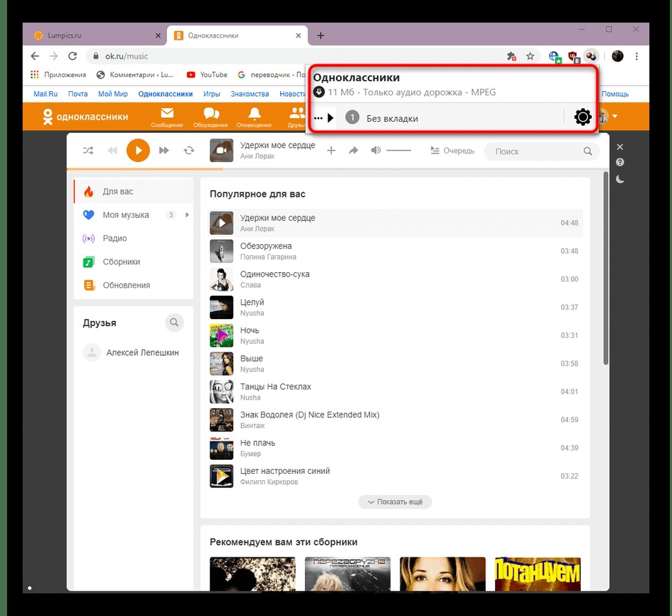
Task: Click the magnifier icon in music search
Action: tap(588, 151)
